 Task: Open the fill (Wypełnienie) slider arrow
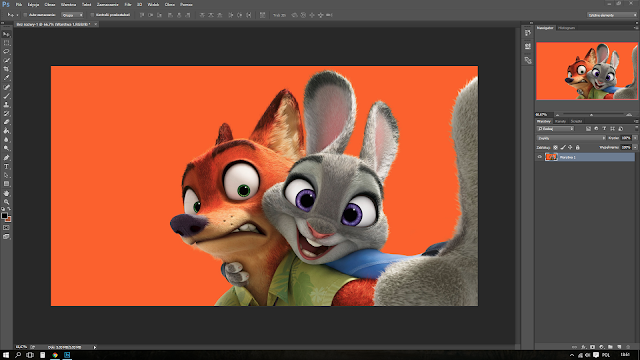[635, 147]
